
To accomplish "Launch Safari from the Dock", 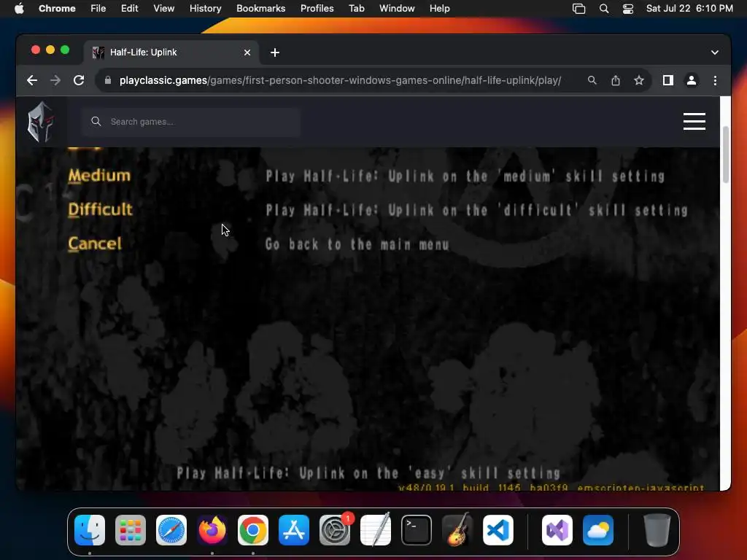I will (171, 530).
